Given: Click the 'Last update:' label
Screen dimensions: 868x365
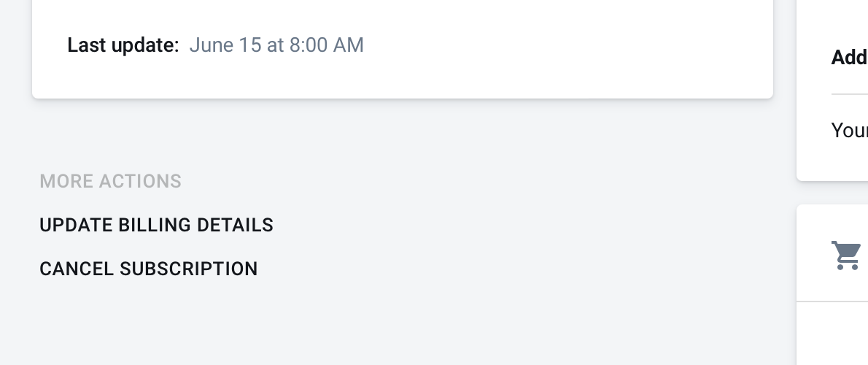Looking at the screenshot, I should 123,45.
